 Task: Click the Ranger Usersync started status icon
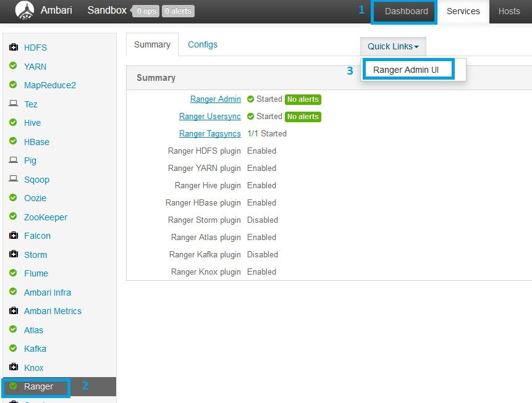[x=250, y=117]
